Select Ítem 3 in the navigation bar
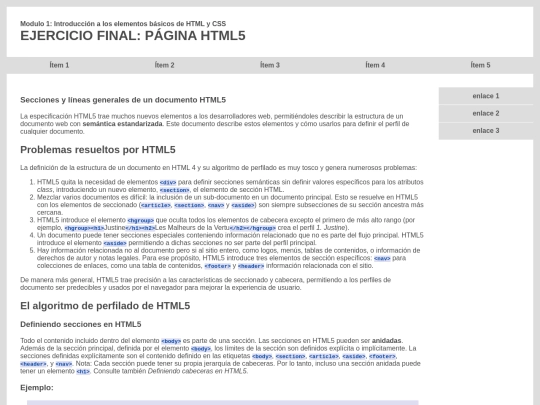 pos(270,65)
